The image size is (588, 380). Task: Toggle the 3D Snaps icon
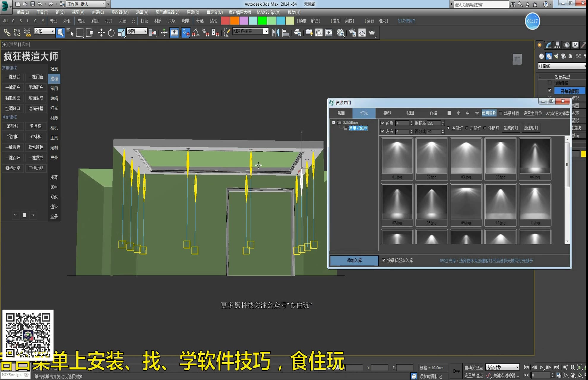click(186, 32)
